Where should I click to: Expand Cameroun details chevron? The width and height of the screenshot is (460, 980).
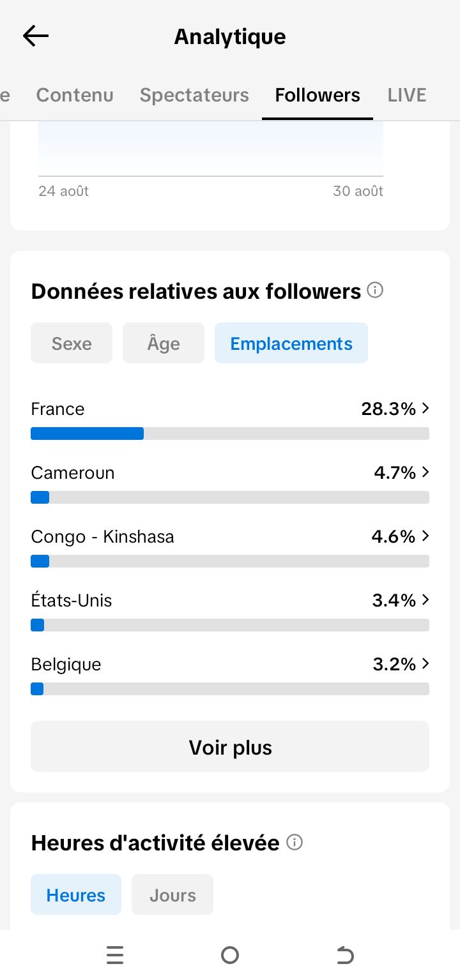[425, 472]
